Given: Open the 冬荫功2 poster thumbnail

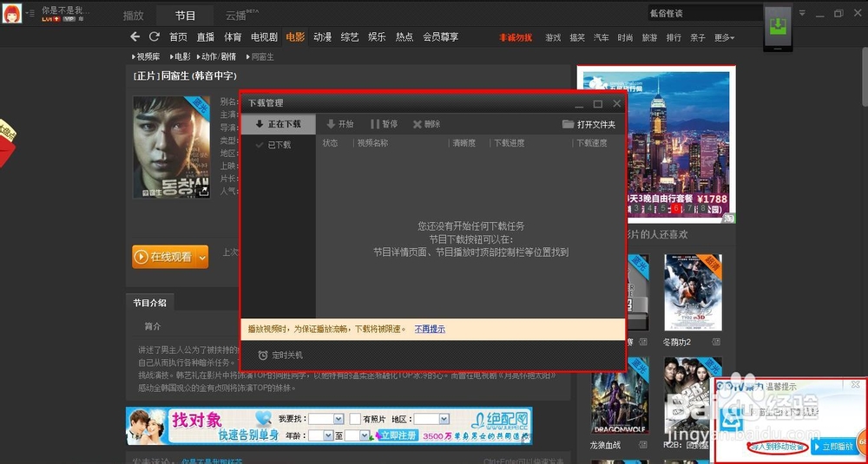Looking at the screenshot, I should (693, 291).
